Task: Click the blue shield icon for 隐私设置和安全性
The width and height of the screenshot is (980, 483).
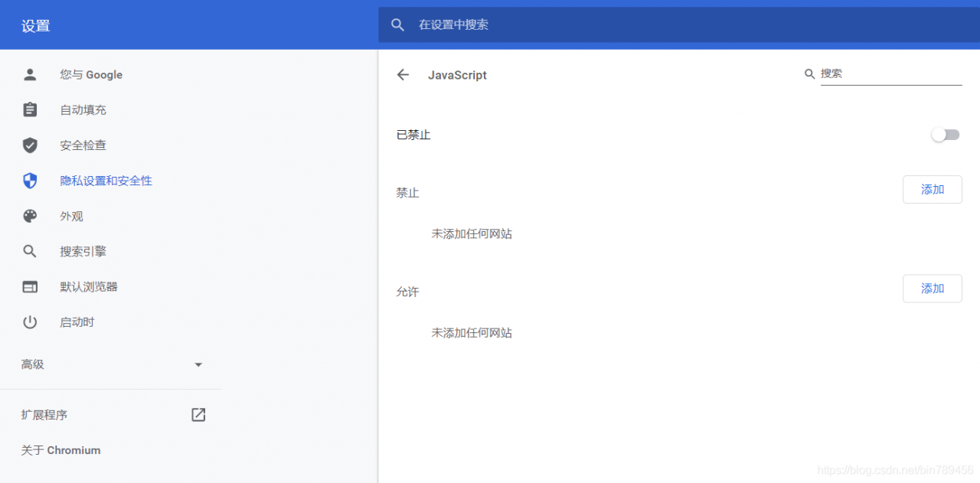Action: [30, 180]
